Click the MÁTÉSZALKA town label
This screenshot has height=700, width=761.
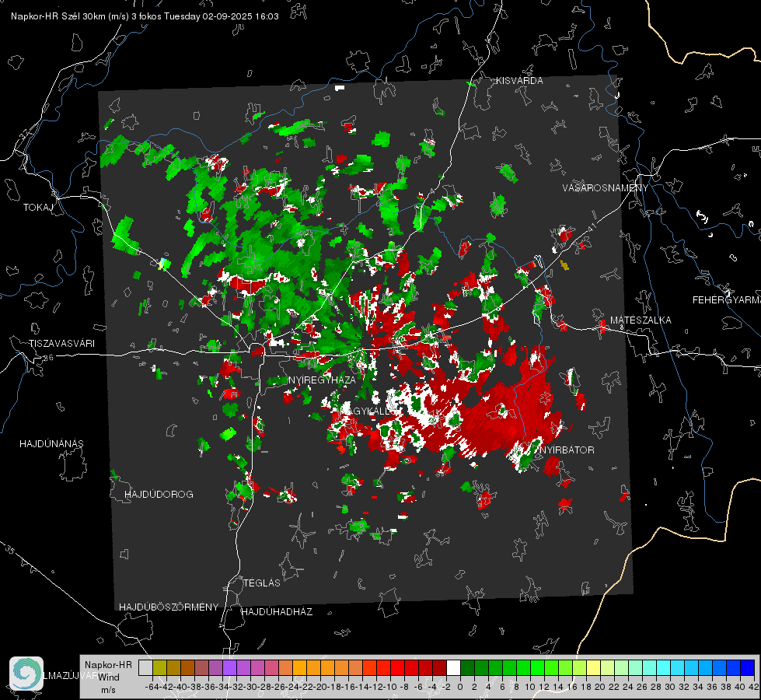pos(641,320)
